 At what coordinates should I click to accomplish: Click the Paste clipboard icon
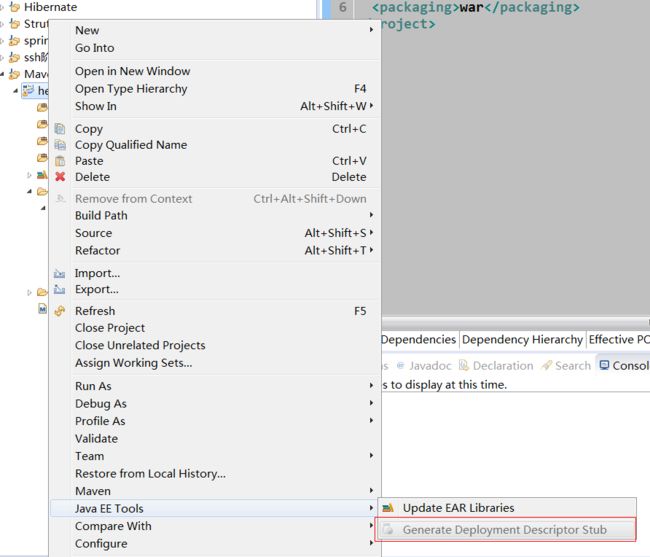click(60, 161)
